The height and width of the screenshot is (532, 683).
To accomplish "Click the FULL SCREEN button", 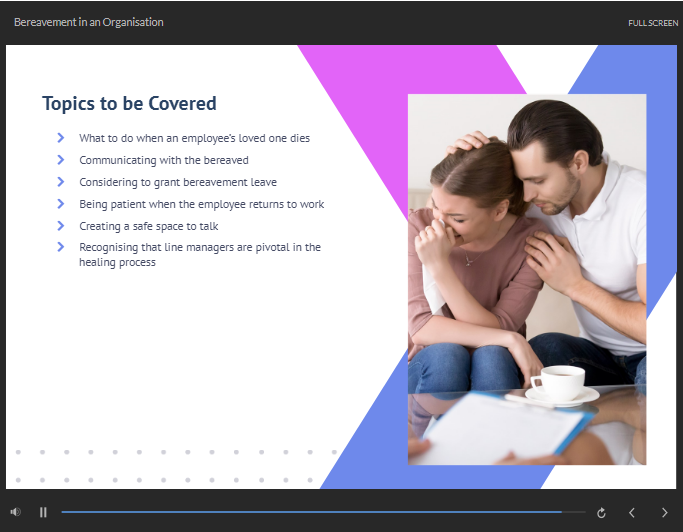I will tap(653, 23).
